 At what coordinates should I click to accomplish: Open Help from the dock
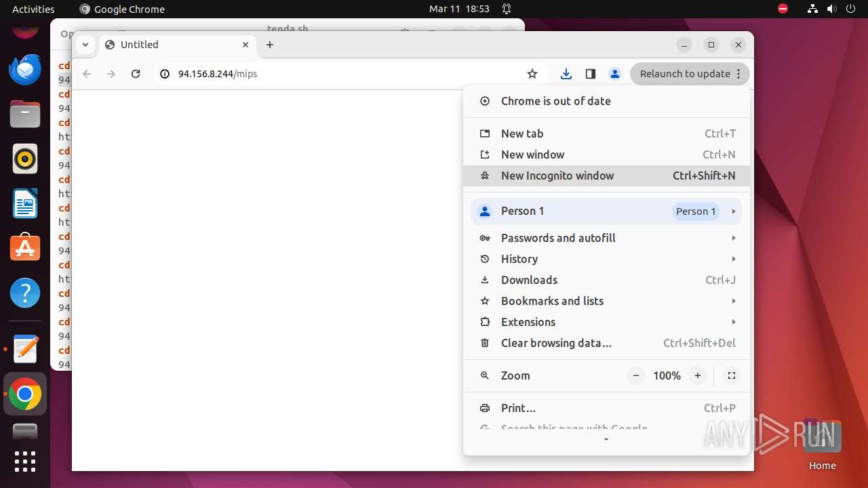tap(25, 293)
